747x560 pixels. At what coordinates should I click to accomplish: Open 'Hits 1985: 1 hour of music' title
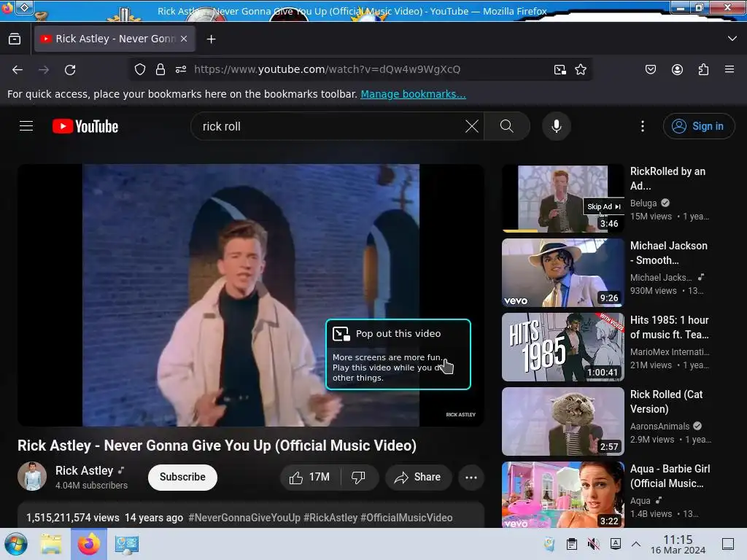pos(670,327)
